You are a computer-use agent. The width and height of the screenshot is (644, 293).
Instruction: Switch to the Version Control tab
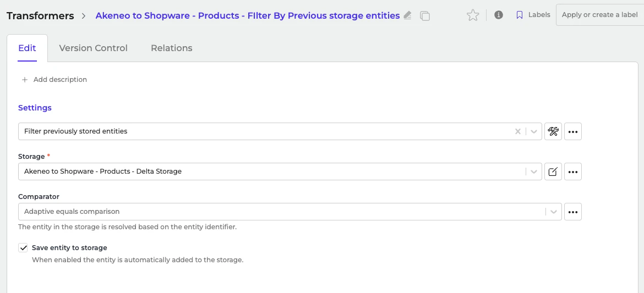93,48
